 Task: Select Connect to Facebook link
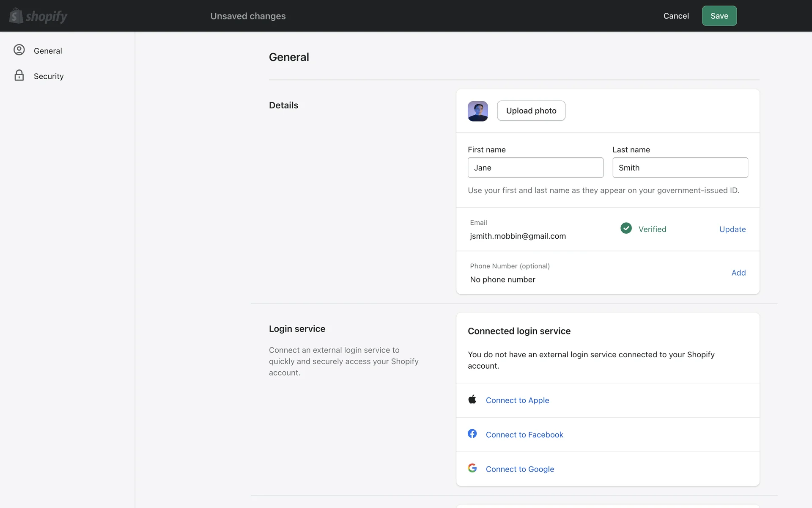pyautogui.click(x=524, y=435)
